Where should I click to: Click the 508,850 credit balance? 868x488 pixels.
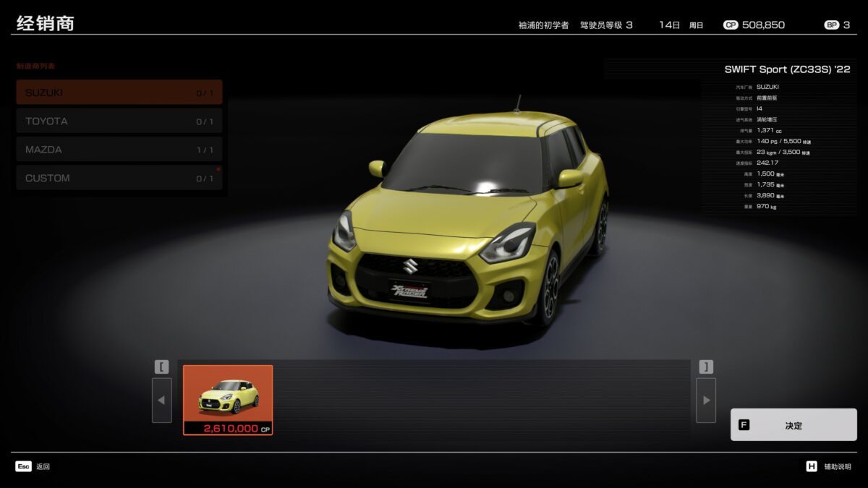click(763, 25)
